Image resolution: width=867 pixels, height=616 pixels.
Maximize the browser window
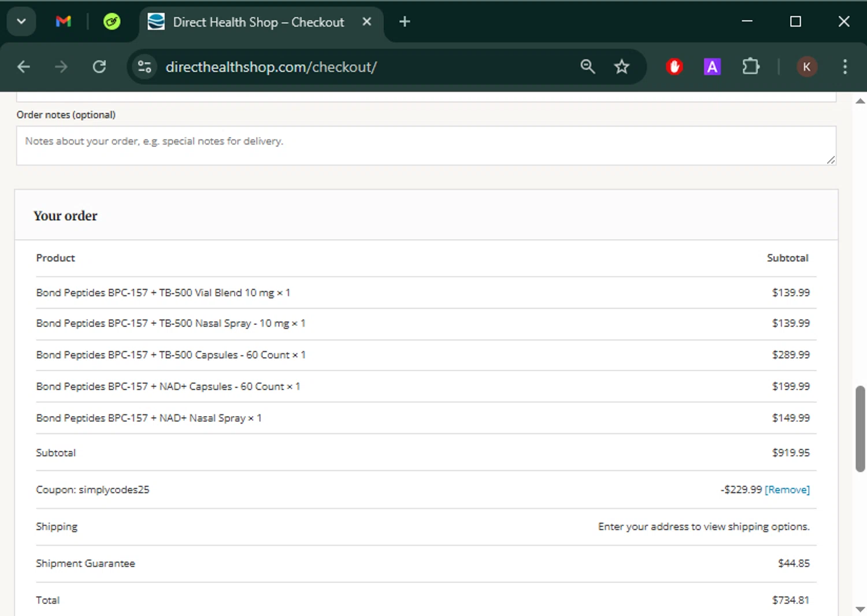(795, 21)
